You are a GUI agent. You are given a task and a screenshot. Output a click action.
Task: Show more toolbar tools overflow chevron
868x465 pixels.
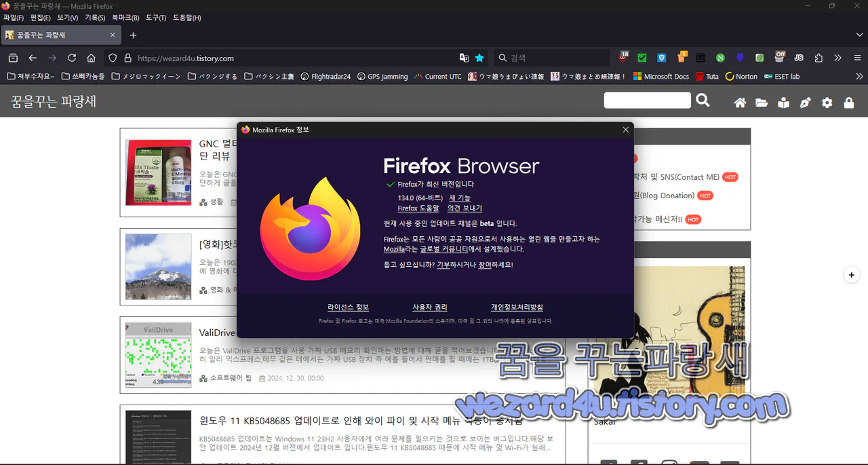point(838,58)
